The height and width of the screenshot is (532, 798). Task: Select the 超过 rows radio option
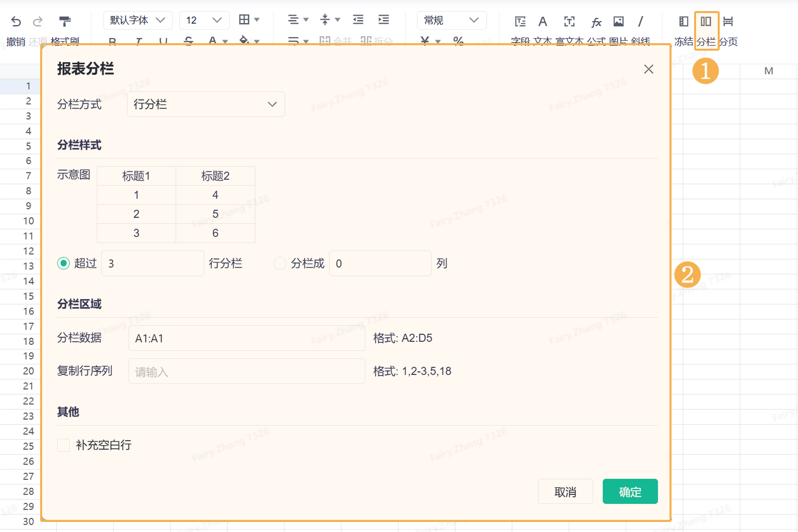pos(63,263)
